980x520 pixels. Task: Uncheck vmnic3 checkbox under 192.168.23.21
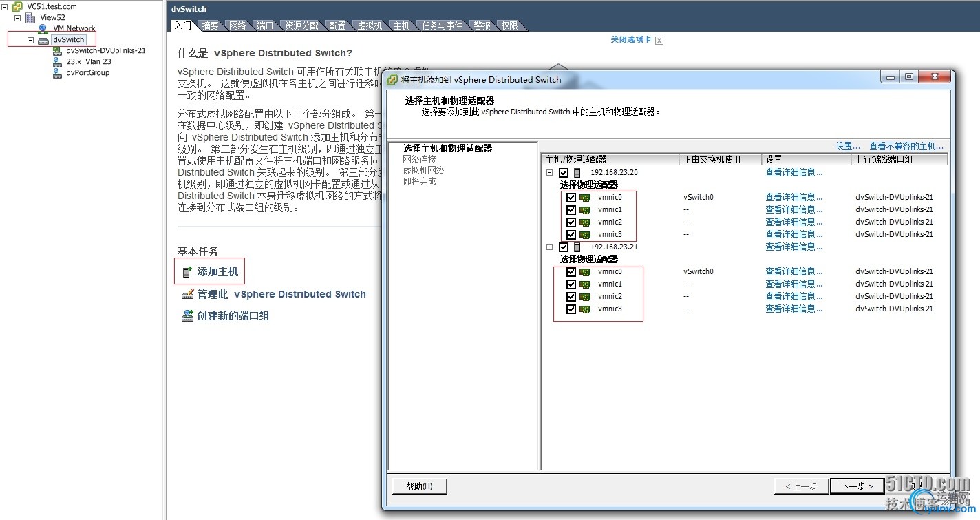point(571,309)
